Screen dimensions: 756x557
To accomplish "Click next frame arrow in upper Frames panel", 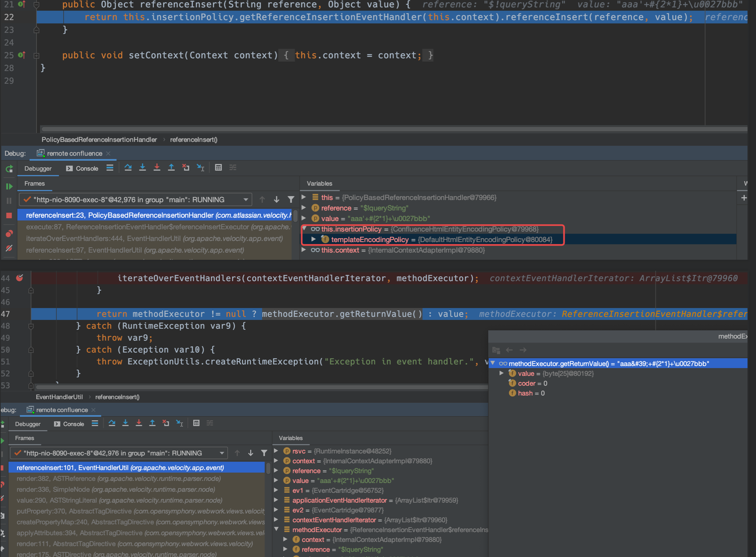I will pyautogui.click(x=277, y=200).
